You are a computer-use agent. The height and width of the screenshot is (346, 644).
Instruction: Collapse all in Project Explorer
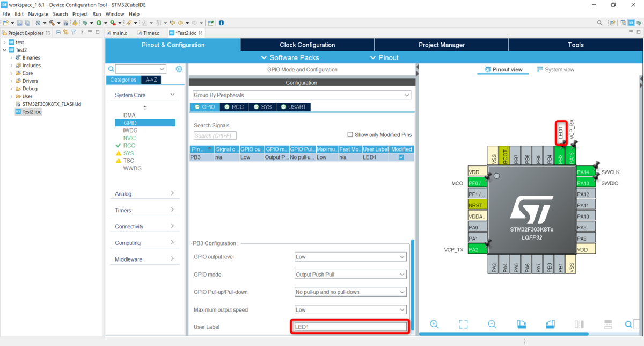click(58, 33)
